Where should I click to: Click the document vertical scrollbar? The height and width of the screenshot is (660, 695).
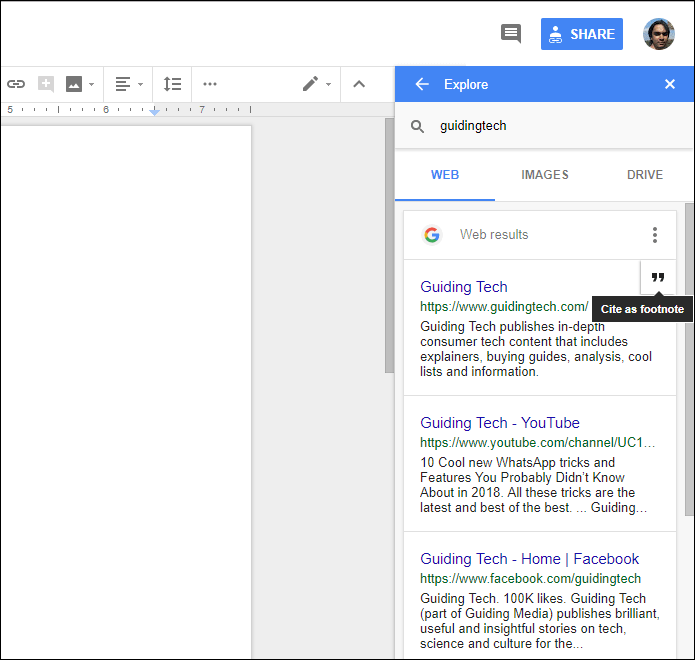tap(389, 246)
